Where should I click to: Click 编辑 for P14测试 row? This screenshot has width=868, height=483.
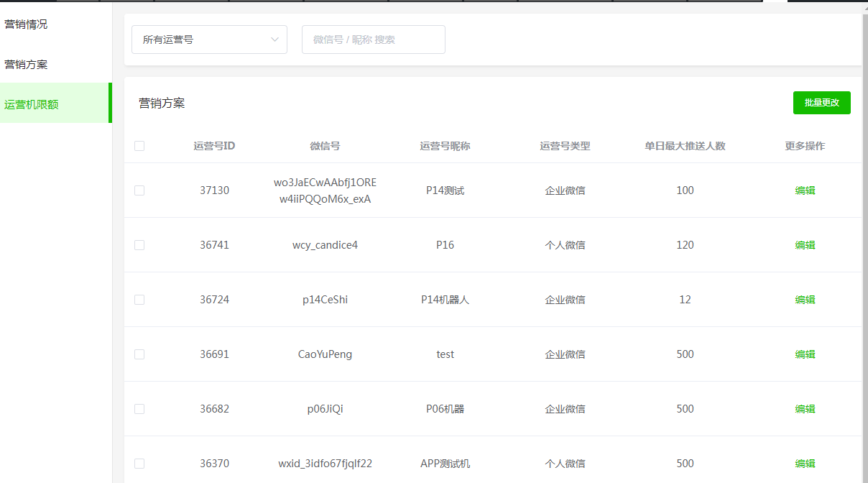coord(805,190)
